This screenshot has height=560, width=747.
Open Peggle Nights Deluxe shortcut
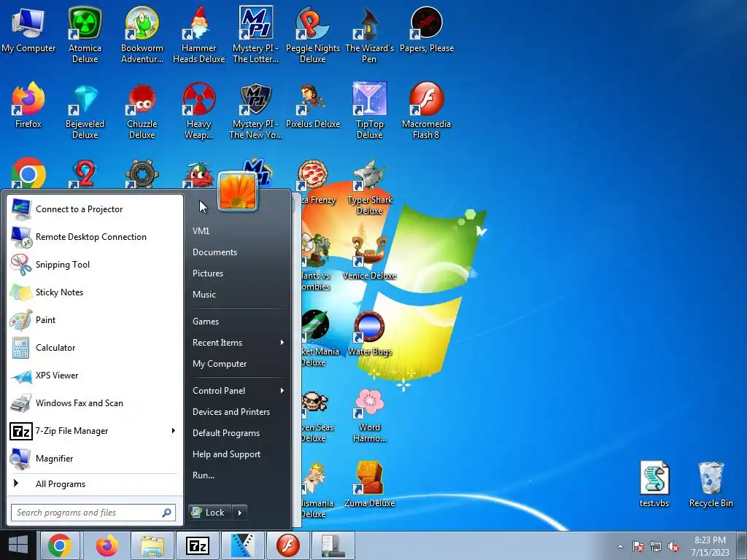tap(312, 35)
